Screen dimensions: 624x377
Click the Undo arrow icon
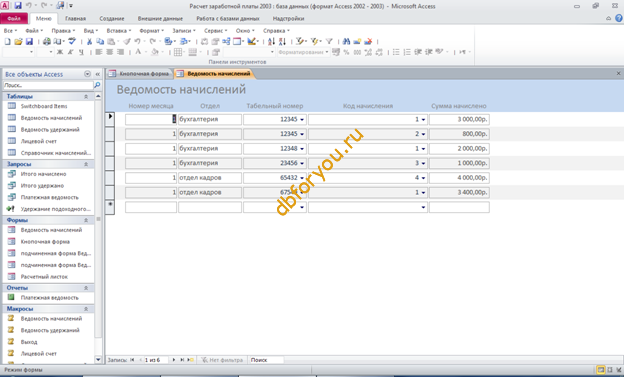click(137, 41)
